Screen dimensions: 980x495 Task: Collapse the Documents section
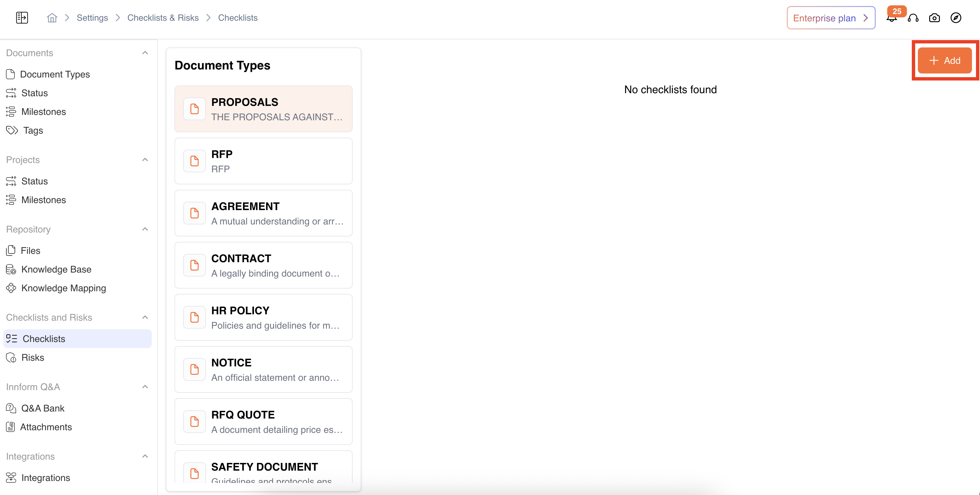pos(145,53)
